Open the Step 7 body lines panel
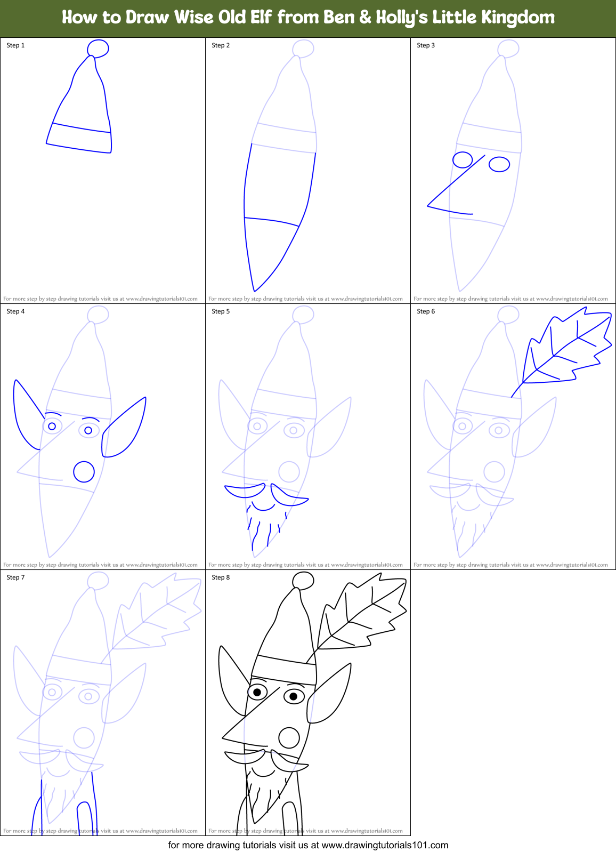616x852 pixels. click(103, 703)
